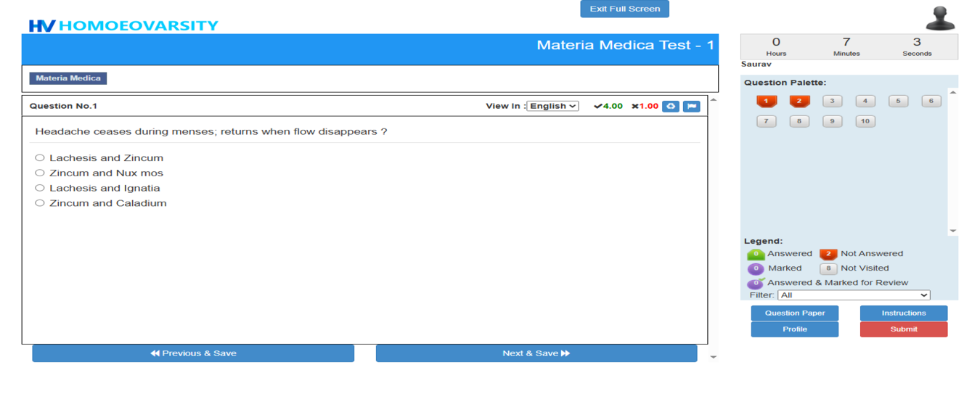Open the Question Paper view

794,313
